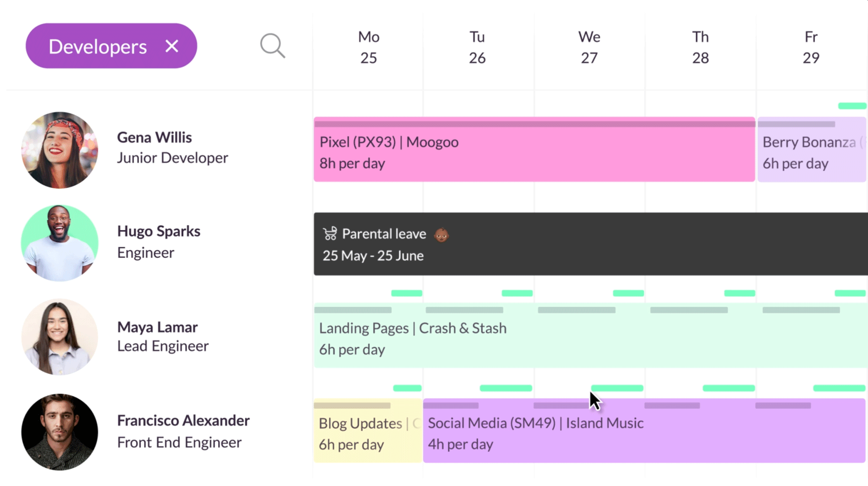
Task: Open Francisco Alexander profile photo
Action: coord(59,432)
